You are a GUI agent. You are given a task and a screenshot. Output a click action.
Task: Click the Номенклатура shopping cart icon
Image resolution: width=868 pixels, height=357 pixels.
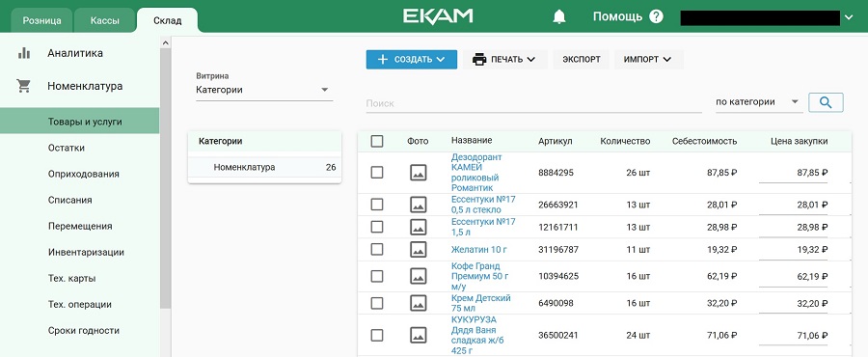[23, 86]
